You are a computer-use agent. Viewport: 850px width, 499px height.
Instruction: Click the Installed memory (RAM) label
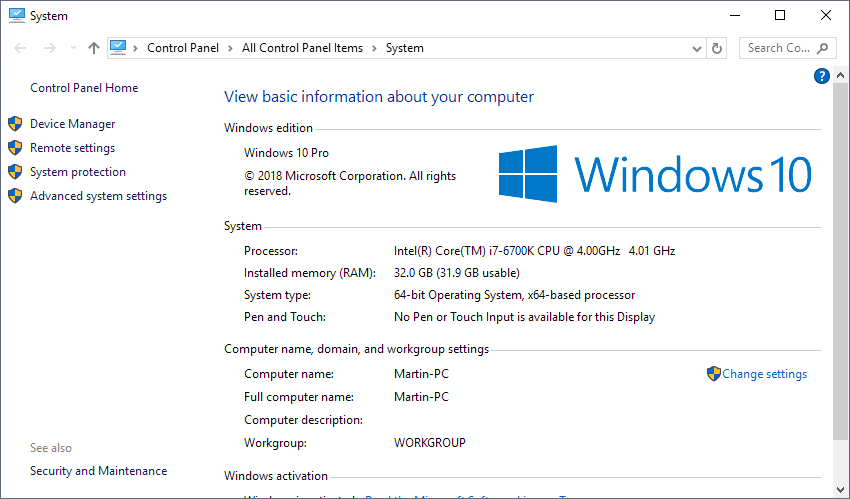coord(310,273)
